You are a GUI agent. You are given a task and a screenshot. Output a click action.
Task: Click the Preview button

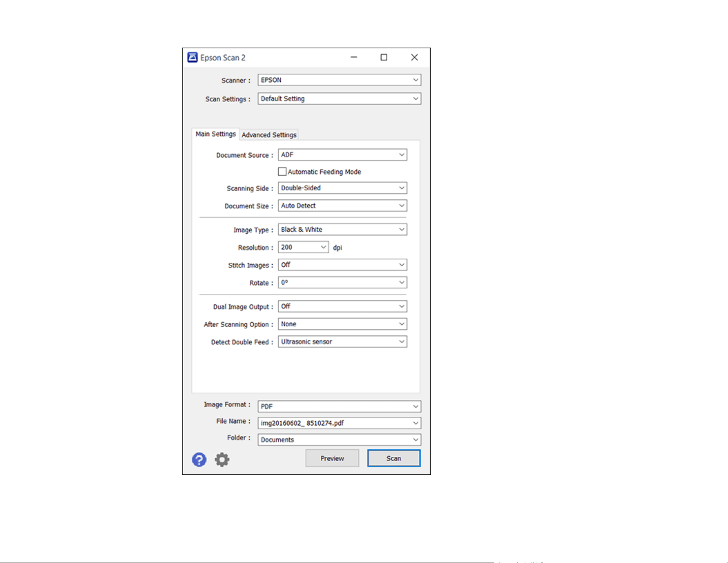[x=332, y=458]
